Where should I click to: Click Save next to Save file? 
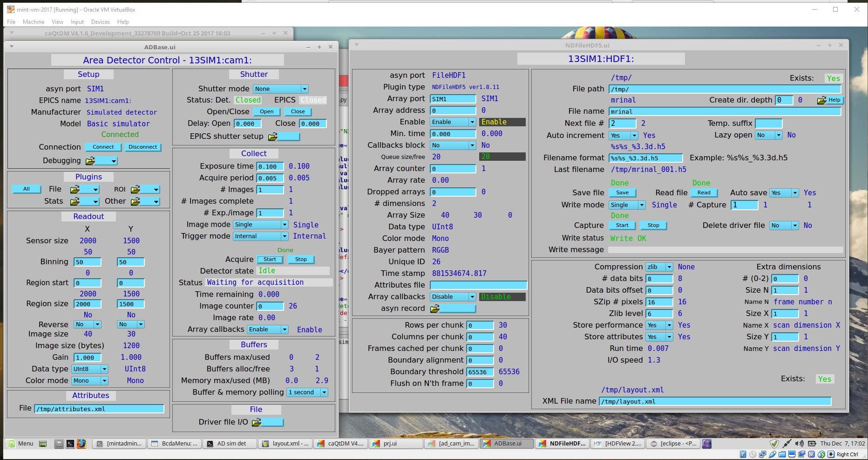pyautogui.click(x=622, y=193)
